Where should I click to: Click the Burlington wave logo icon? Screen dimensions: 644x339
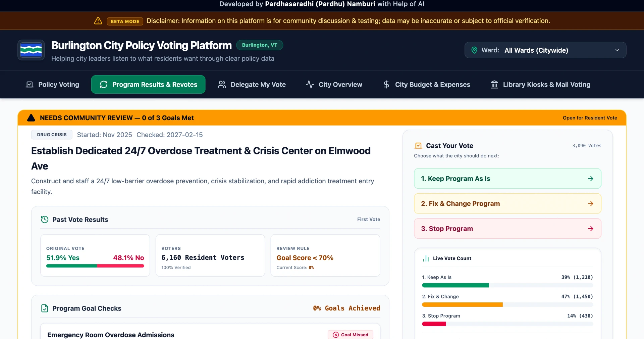[x=31, y=50]
